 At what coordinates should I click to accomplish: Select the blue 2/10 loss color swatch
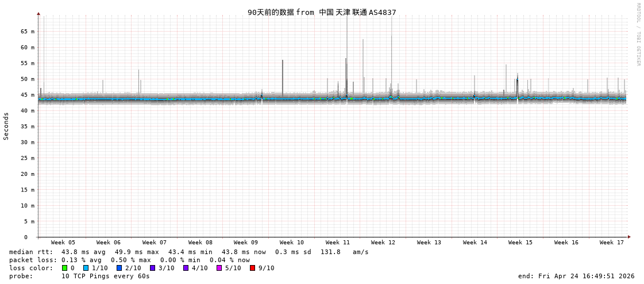click(x=119, y=268)
